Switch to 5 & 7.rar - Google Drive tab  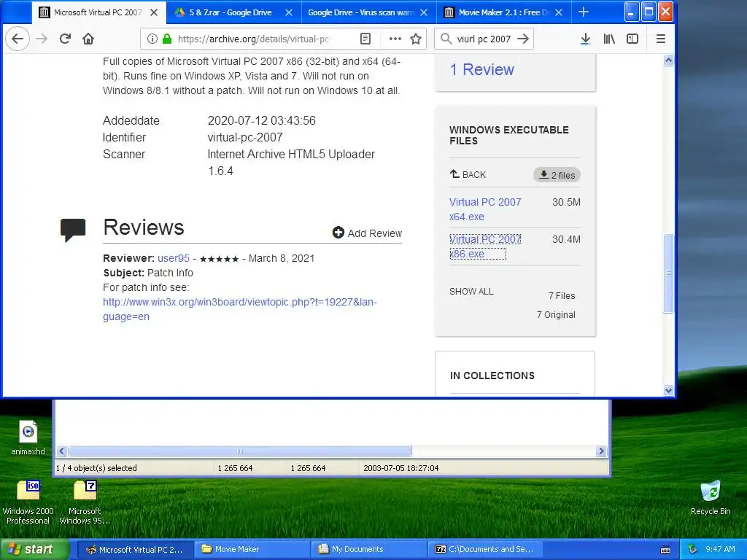pyautogui.click(x=234, y=12)
